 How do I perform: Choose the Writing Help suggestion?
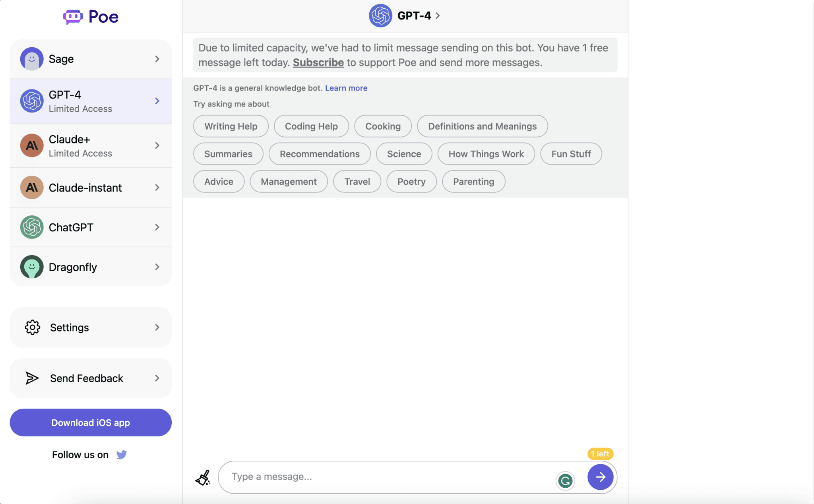(231, 126)
